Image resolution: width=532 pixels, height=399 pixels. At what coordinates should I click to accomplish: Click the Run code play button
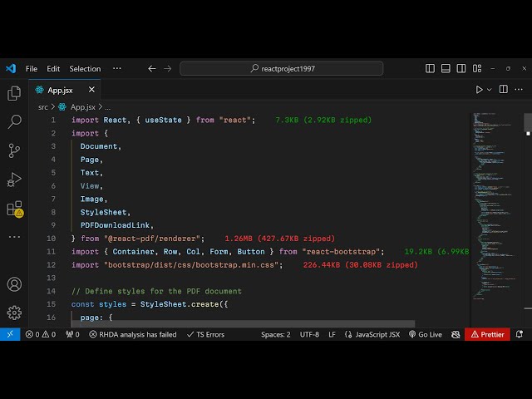479,90
